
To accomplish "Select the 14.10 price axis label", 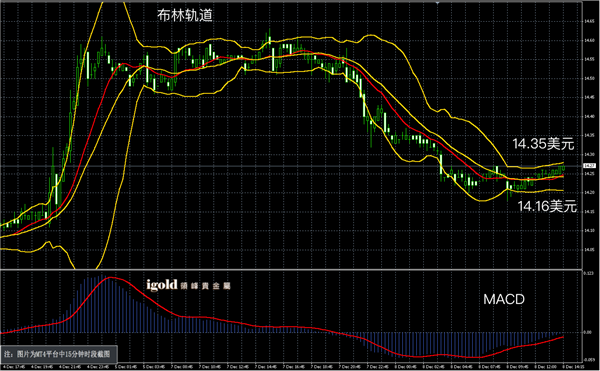I will coord(589,230).
